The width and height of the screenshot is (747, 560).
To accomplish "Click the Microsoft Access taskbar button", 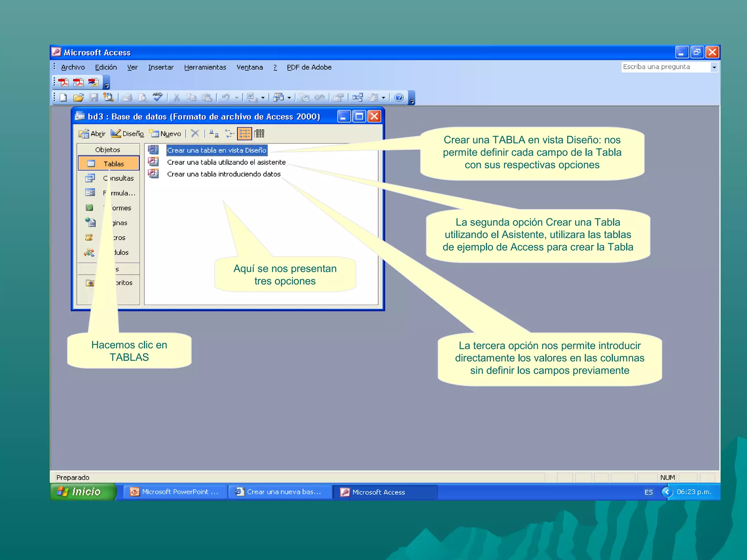I will (385, 492).
